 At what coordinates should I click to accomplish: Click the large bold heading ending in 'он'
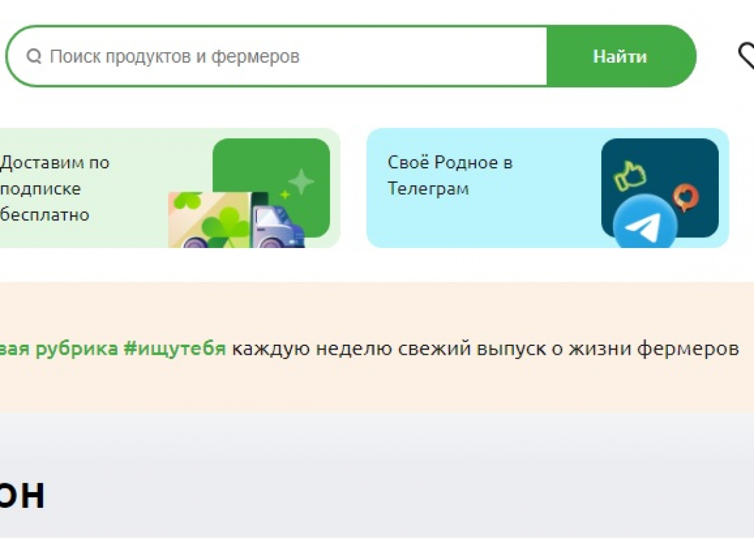click(23, 495)
